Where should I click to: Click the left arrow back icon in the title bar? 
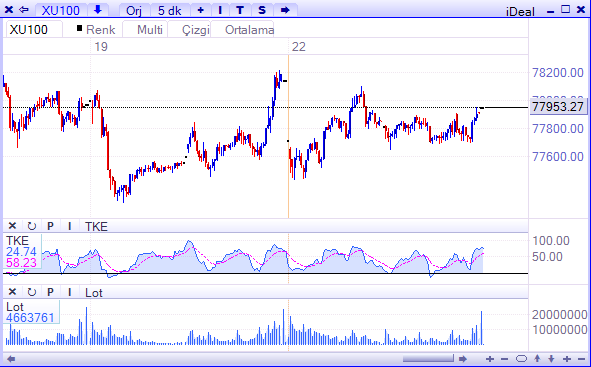click(x=24, y=10)
